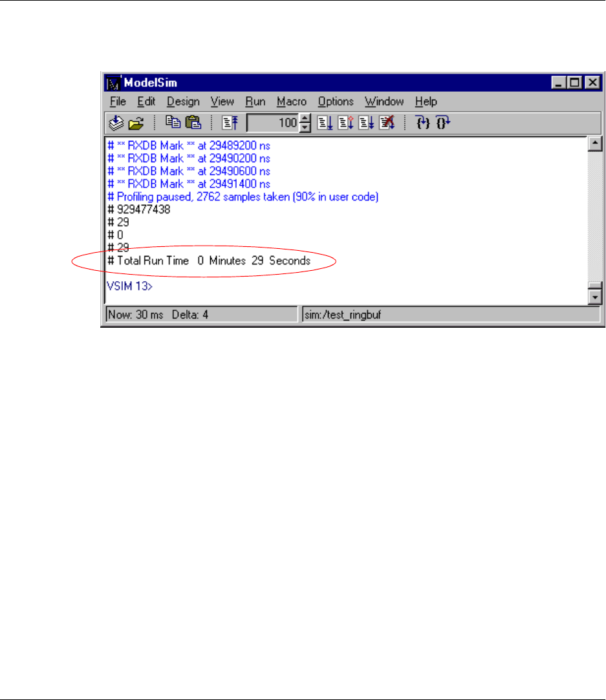This screenshot has width=606, height=700.
Task: Click the '# 929477438' transcript line
Action: coord(139,209)
